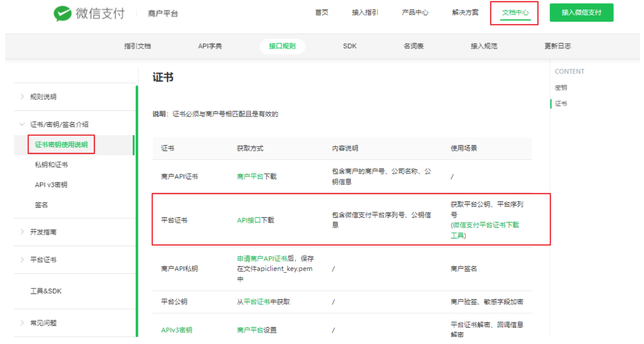644x344 pixels.
Task: Click 平台证书 link in the 平台公钥 row
Action: coord(257,302)
